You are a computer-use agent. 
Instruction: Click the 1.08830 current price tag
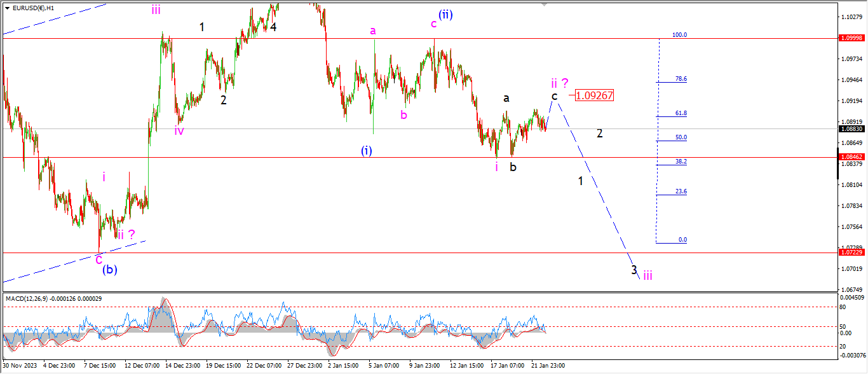[851, 128]
